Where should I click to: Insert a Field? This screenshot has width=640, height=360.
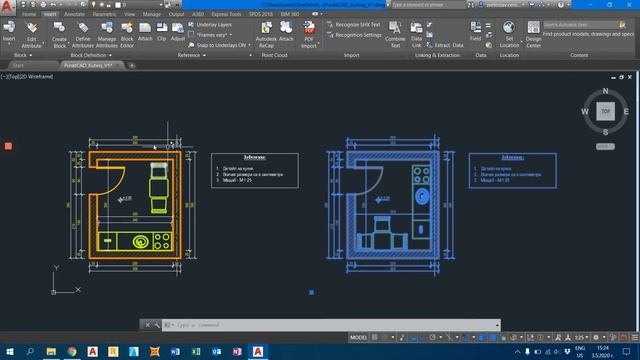[x=476, y=31]
